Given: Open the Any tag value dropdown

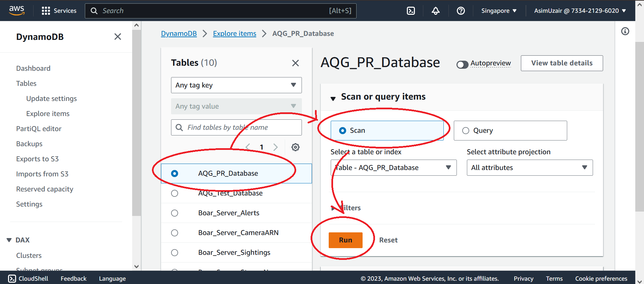Looking at the screenshot, I should pyautogui.click(x=236, y=106).
